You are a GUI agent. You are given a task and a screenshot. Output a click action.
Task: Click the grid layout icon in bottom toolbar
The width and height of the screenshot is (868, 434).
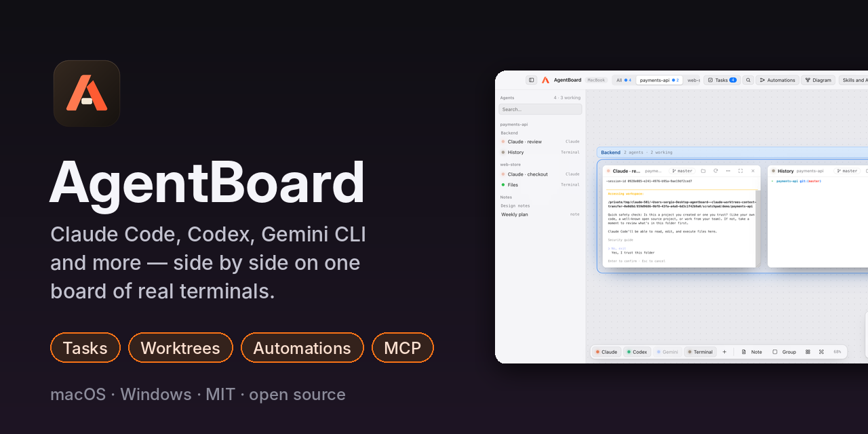coord(808,352)
